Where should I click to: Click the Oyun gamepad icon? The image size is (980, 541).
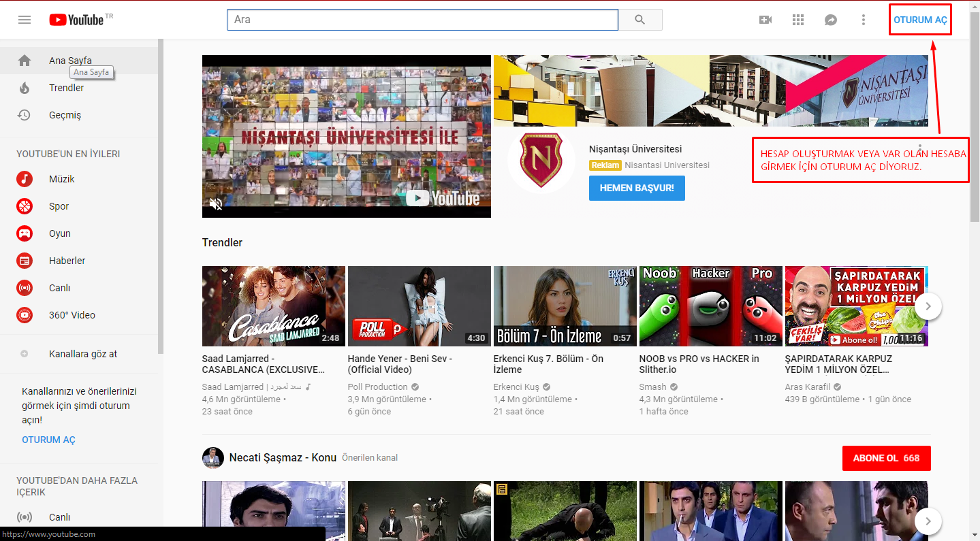pos(25,233)
